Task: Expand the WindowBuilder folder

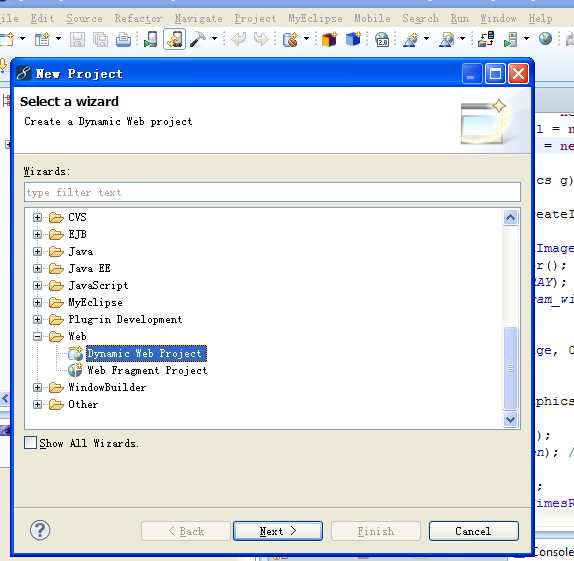Action: [37, 387]
